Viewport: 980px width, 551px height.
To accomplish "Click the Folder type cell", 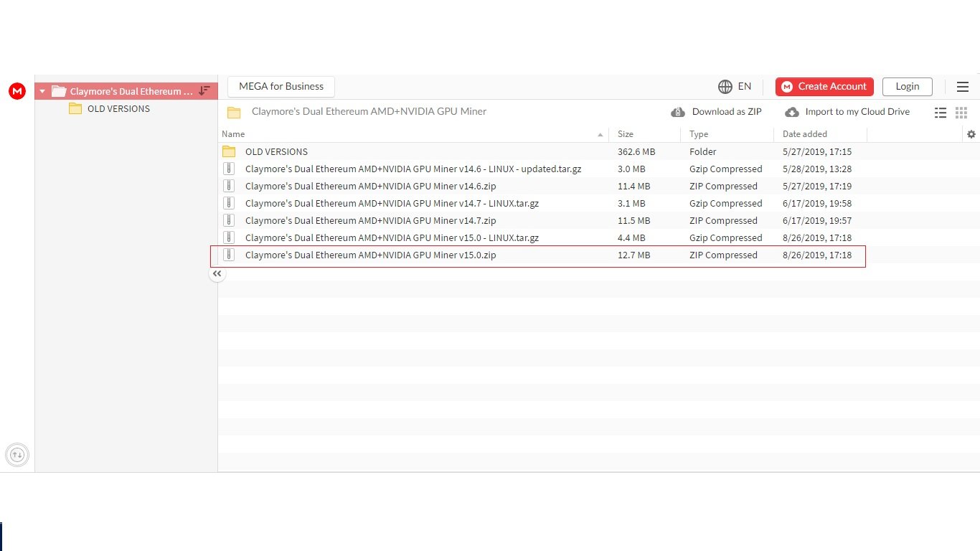I will [703, 151].
